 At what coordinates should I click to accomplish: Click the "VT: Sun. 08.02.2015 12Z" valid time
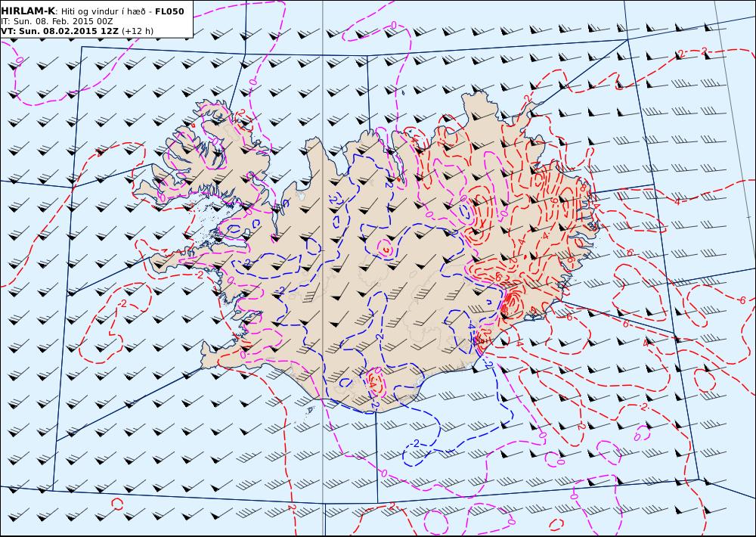click(59, 31)
